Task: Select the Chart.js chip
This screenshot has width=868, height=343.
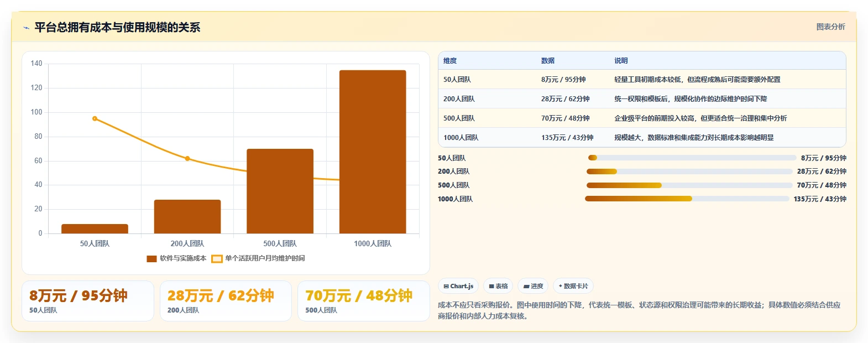Action: click(458, 286)
